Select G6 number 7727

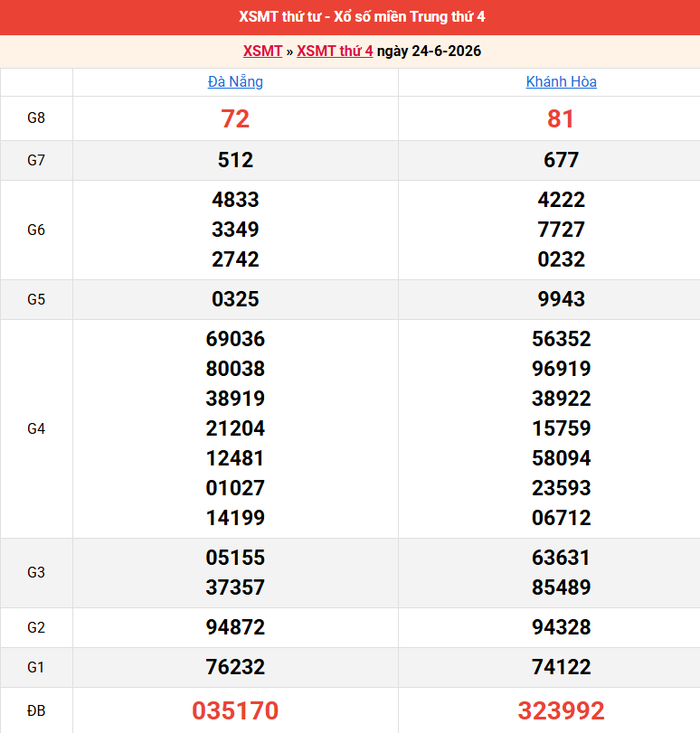561,230
